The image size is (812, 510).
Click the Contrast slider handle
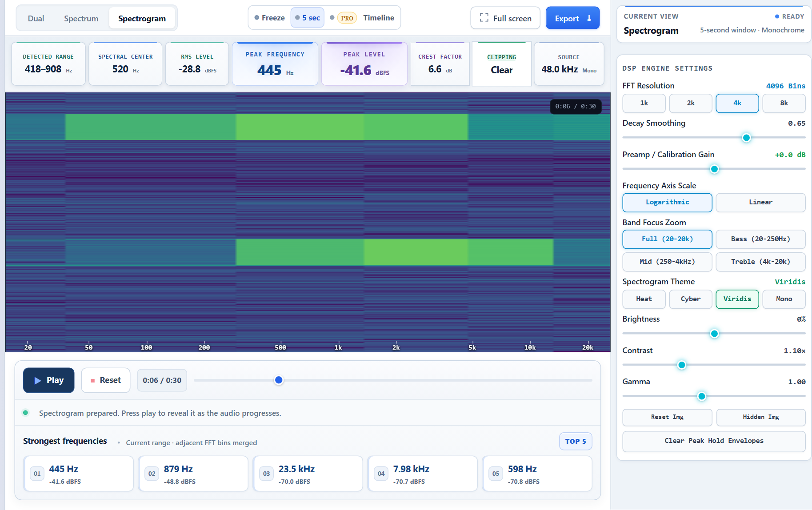coord(681,365)
